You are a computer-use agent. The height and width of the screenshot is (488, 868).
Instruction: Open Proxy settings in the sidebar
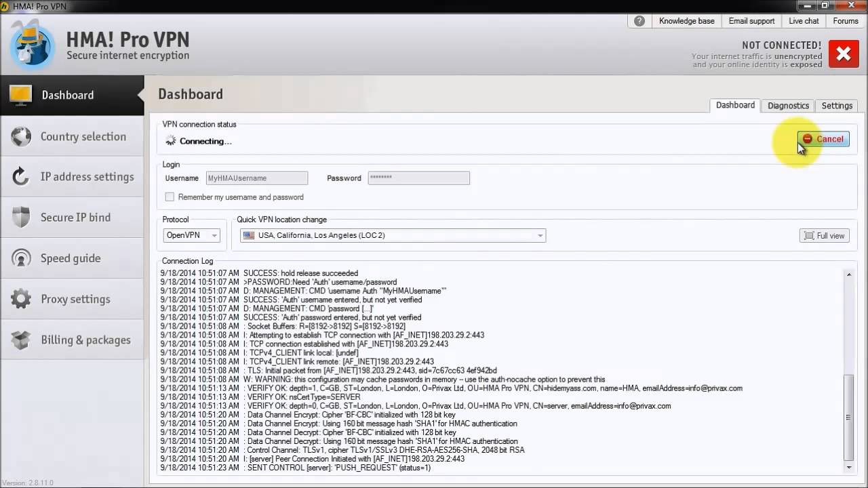72,299
